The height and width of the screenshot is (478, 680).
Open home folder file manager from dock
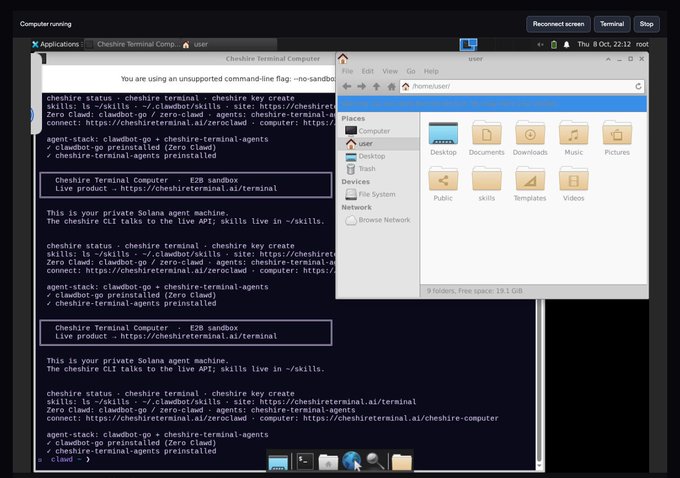(x=328, y=462)
